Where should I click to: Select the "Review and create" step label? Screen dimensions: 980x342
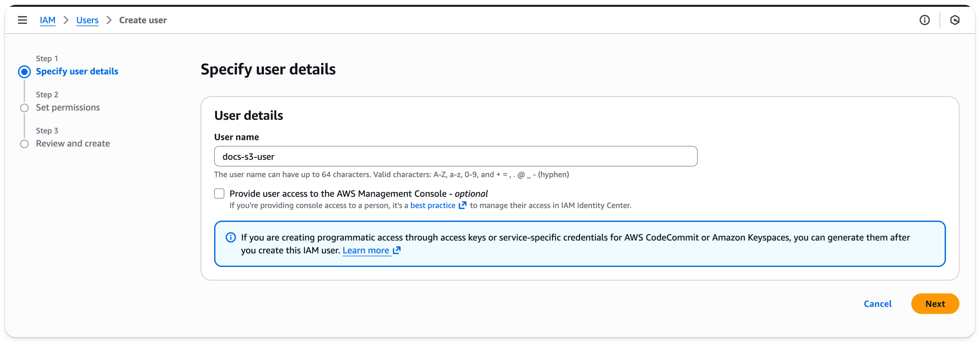tap(72, 144)
